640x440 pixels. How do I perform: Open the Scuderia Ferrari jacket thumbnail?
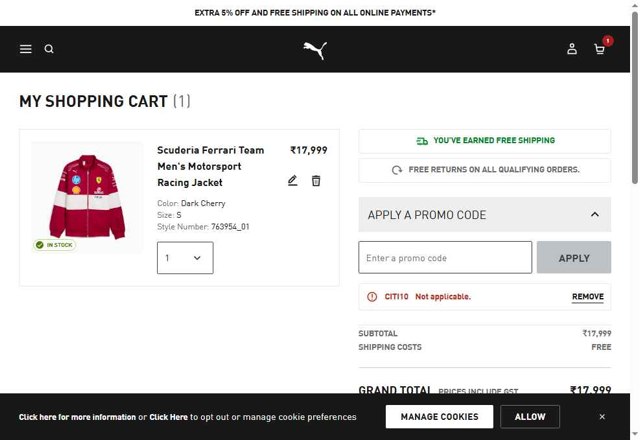tap(88, 196)
